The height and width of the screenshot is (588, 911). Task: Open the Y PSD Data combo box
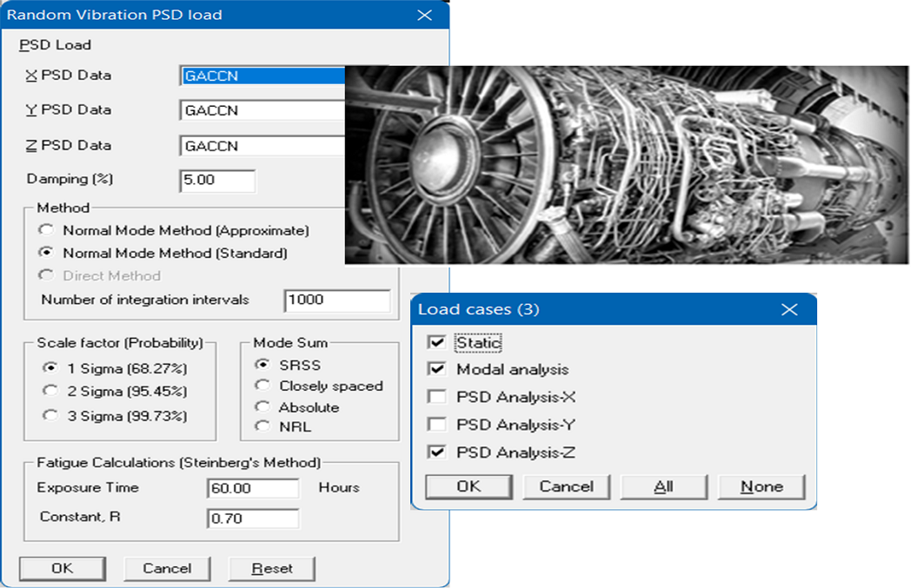263,111
